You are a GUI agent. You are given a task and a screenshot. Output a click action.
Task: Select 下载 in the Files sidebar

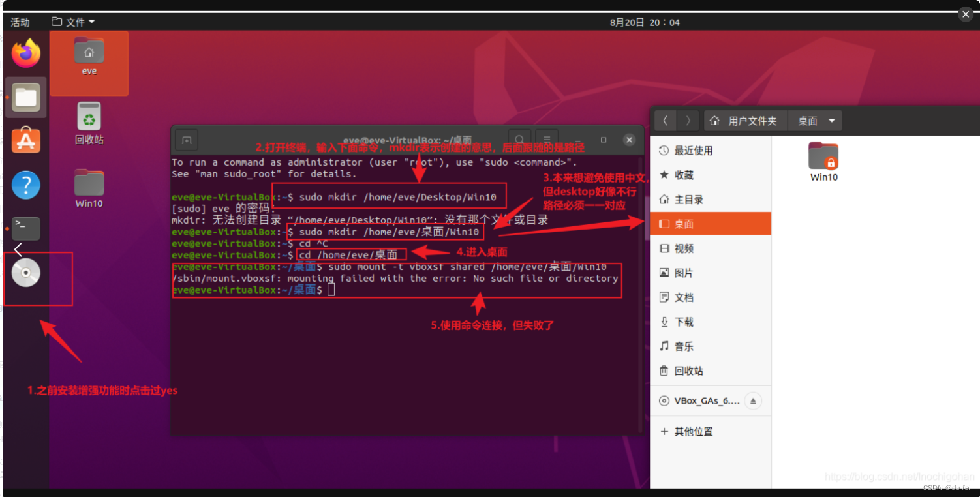coord(711,322)
